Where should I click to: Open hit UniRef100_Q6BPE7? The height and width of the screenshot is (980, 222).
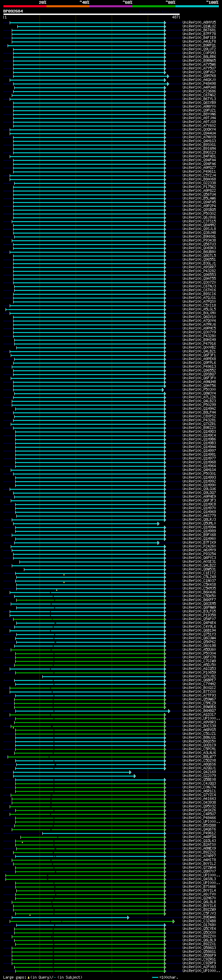pyautogui.click(x=199, y=680)
